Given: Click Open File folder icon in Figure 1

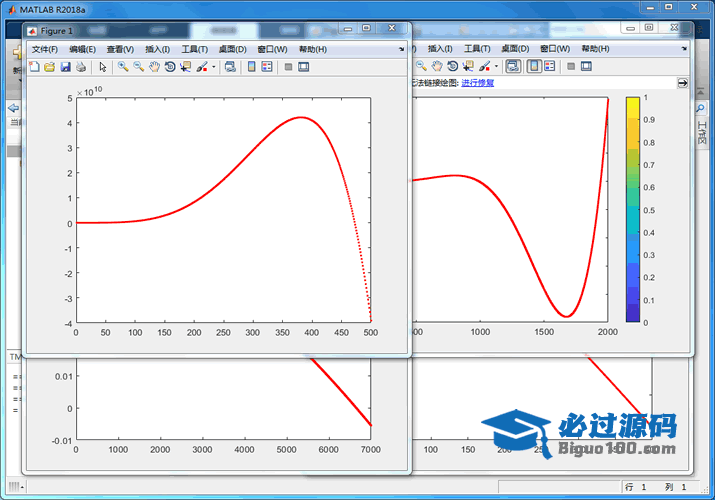Looking at the screenshot, I should [x=50, y=67].
